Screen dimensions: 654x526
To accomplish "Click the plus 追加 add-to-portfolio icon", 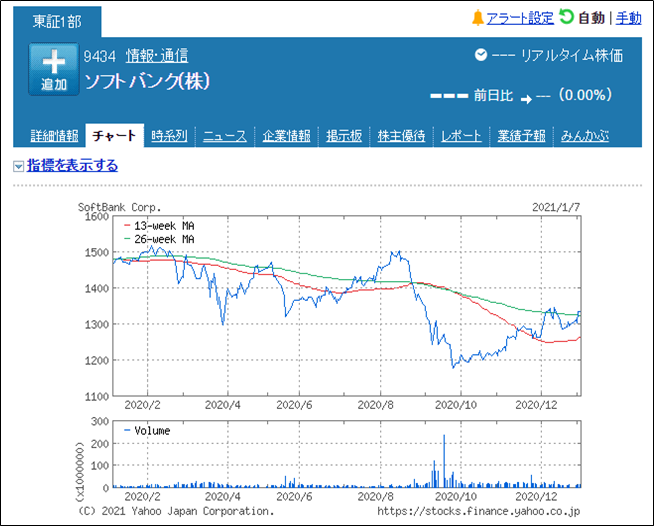I will coord(54,69).
